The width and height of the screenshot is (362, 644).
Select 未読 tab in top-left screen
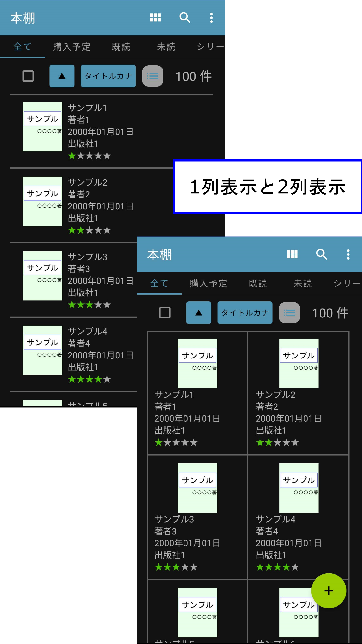point(166,47)
